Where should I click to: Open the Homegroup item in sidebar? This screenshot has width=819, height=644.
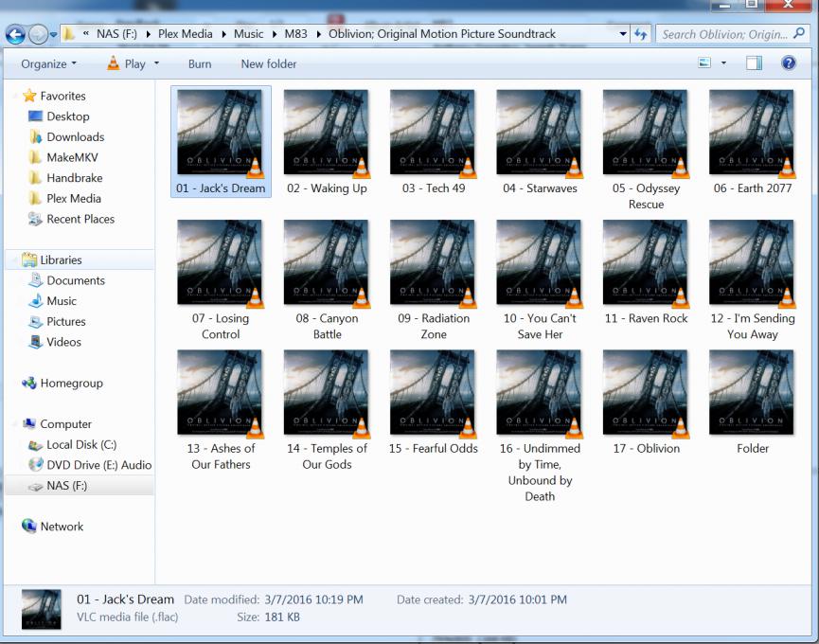pyautogui.click(x=71, y=384)
